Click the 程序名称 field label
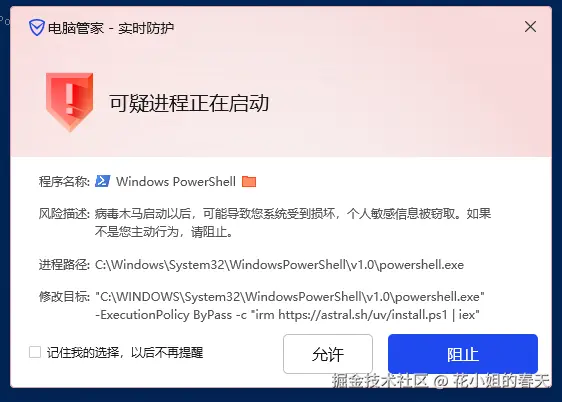Image resolution: width=562 pixels, height=402 pixels. tap(64, 182)
